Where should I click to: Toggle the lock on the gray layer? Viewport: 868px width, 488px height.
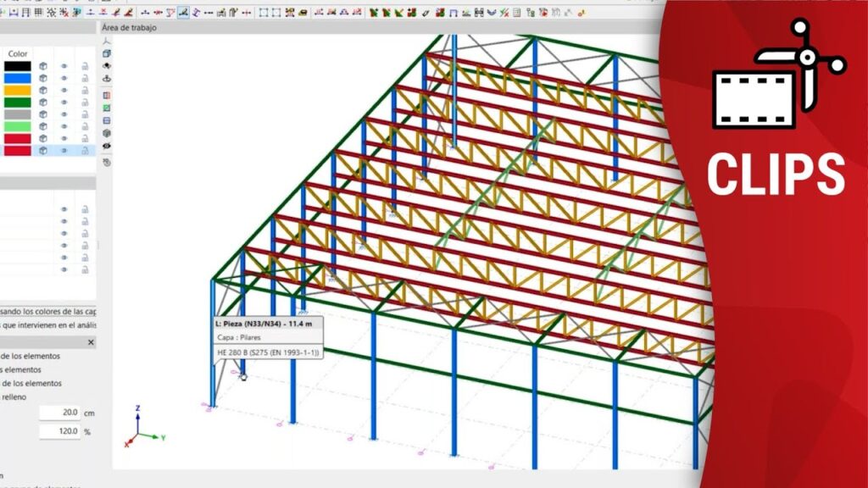pos(85,114)
